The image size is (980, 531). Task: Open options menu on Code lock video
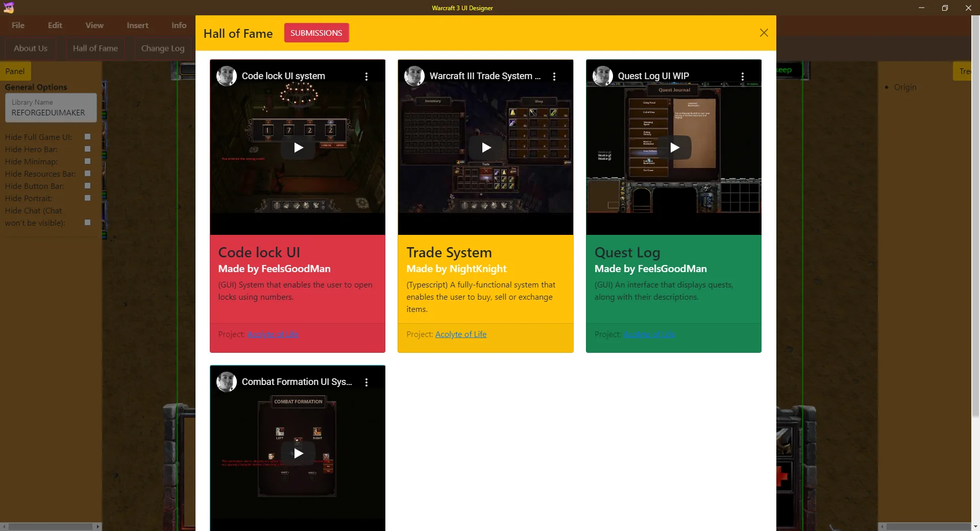(x=366, y=77)
